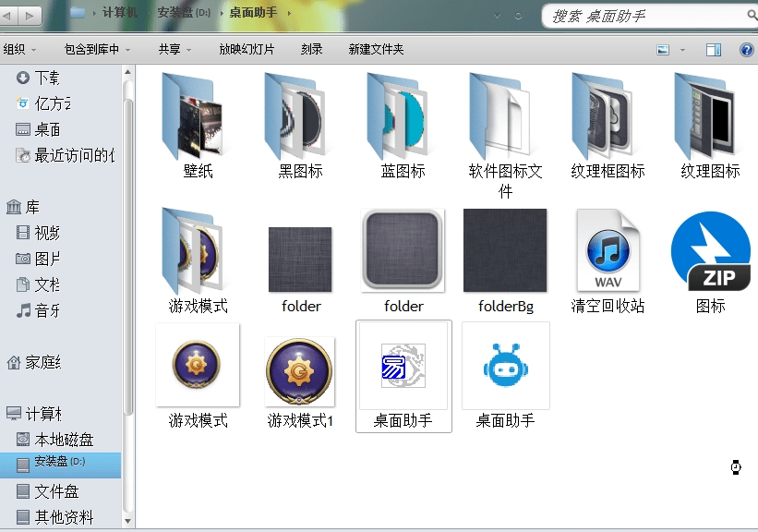Click 计算机 in address bar

119,13
